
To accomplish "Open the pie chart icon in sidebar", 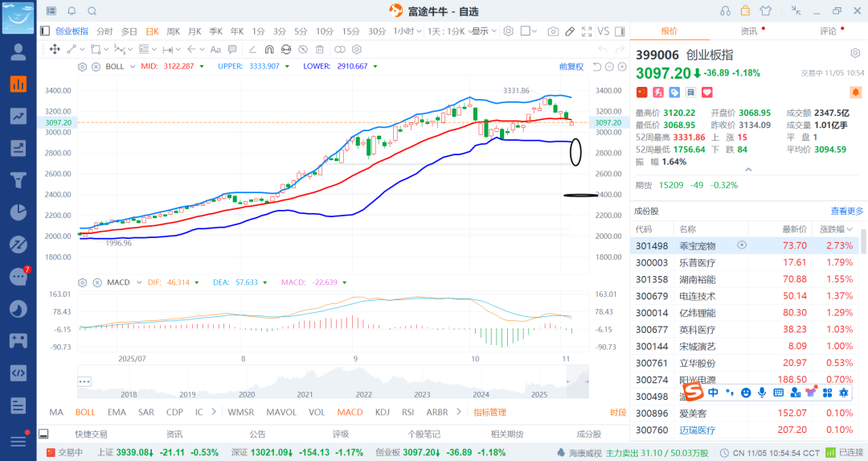I will (18, 212).
